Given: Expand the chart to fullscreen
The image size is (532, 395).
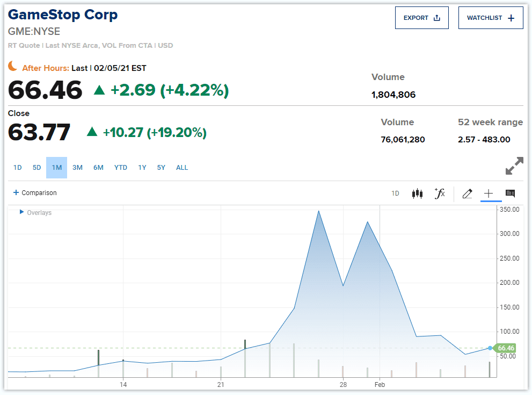Looking at the screenshot, I should [514, 166].
